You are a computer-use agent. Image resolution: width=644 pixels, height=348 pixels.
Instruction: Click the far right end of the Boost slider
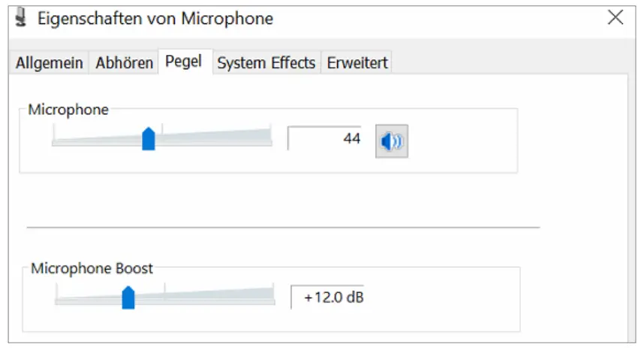(x=272, y=296)
